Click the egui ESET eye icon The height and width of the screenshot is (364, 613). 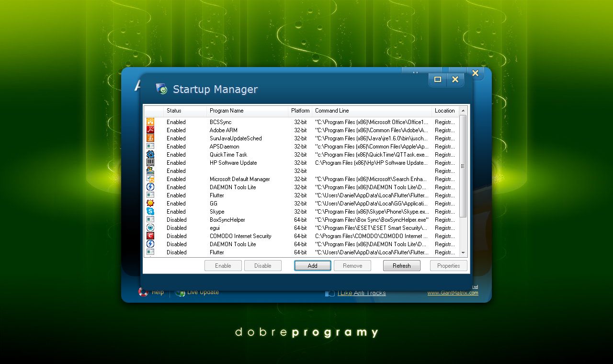coord(150,228)
